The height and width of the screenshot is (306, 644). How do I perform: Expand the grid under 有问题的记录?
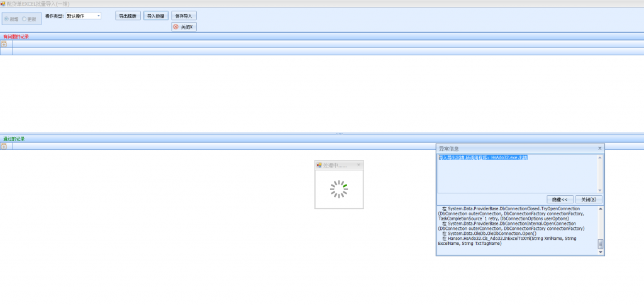[x=4, y=44]
